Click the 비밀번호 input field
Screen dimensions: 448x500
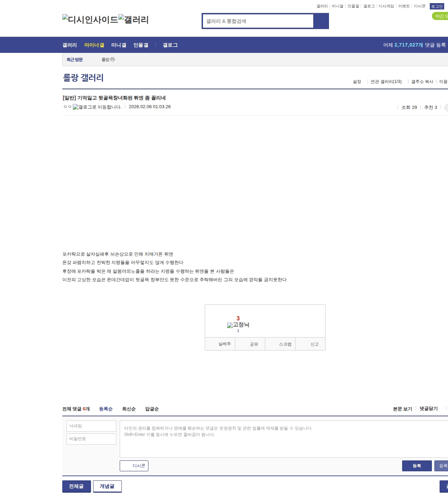(x=91, y=439)
